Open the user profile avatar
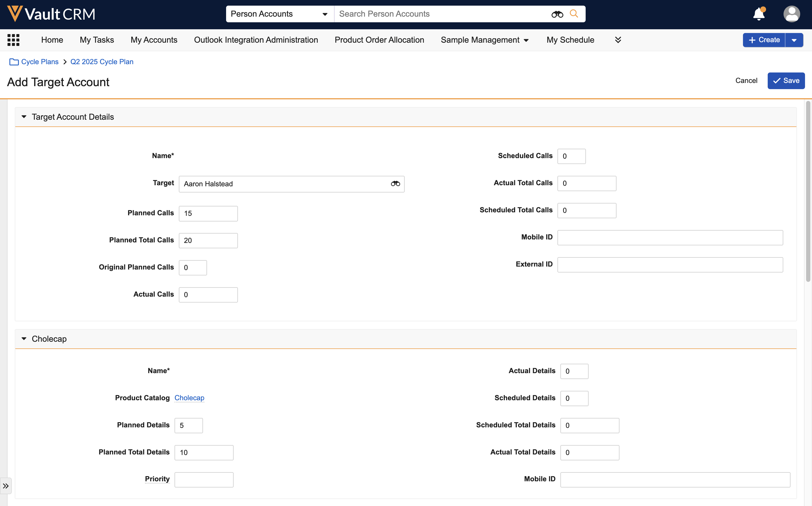The width and height of the screenshot is (812, 506). (x=792, y=14)
